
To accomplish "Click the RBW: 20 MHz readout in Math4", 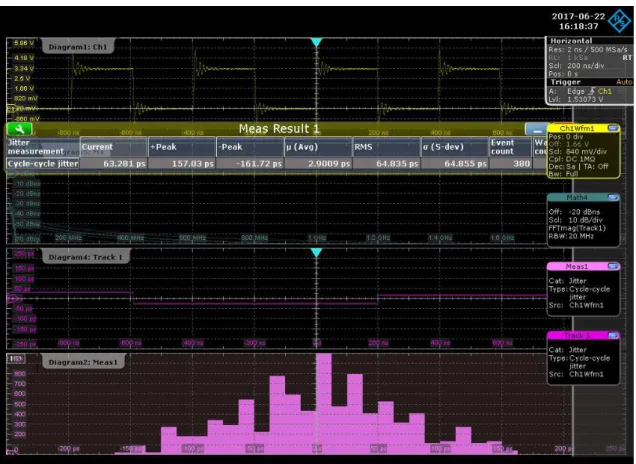I will click(x=571, y=236).
